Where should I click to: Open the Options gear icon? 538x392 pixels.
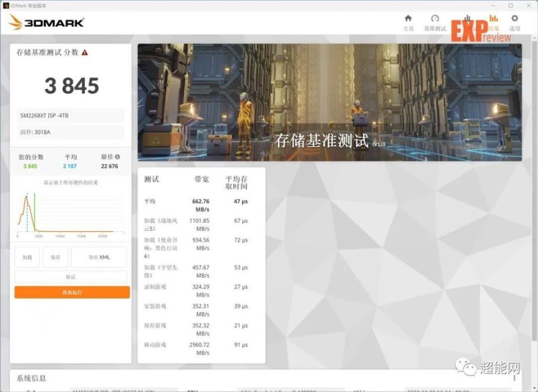tap(514, 18)
